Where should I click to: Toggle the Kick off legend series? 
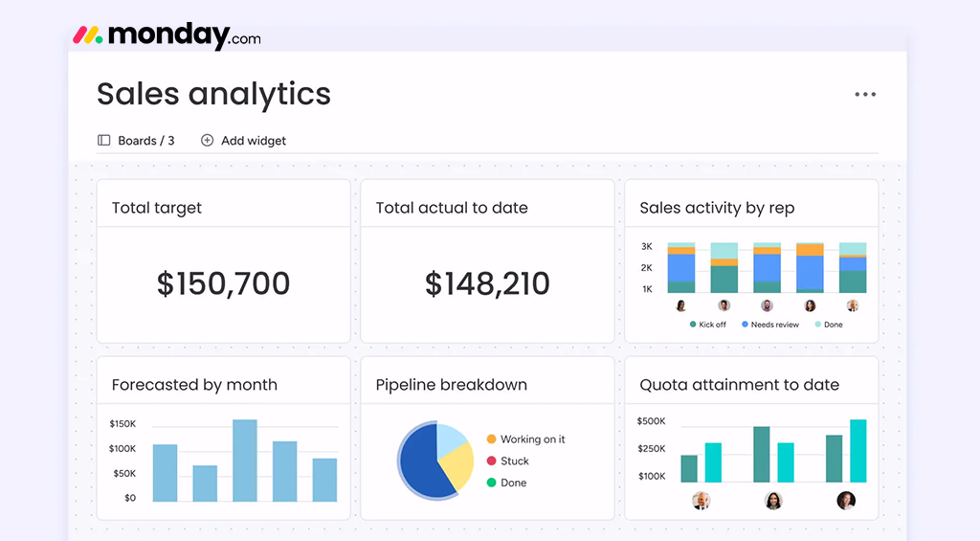point(707,325)
